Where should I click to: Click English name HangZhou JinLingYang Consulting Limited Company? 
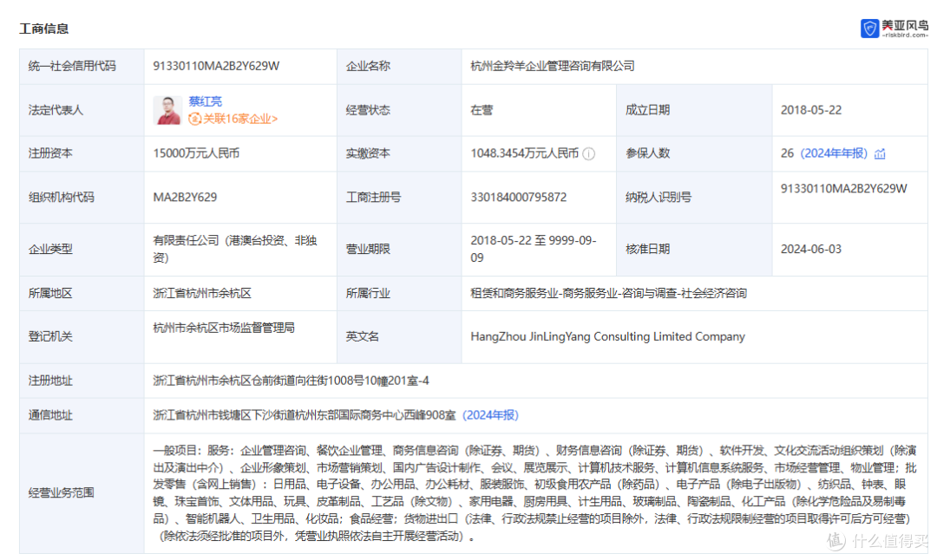[x=607, y=336]
